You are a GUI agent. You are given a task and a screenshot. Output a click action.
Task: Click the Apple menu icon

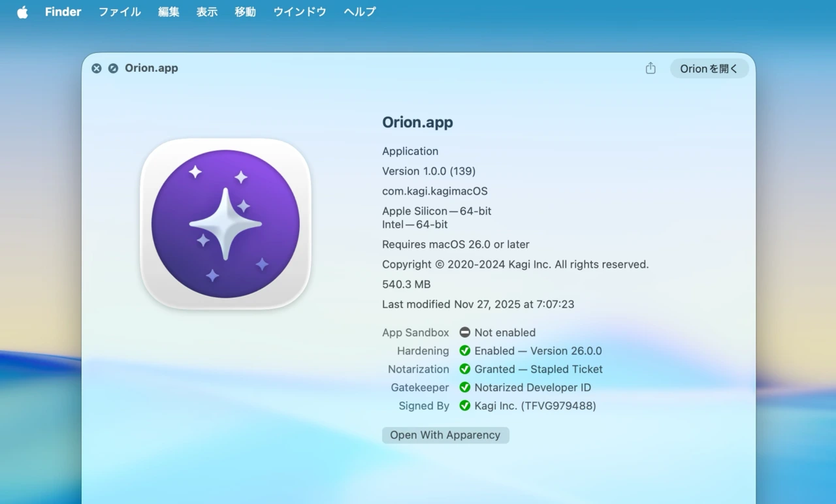tap(22, 11)
